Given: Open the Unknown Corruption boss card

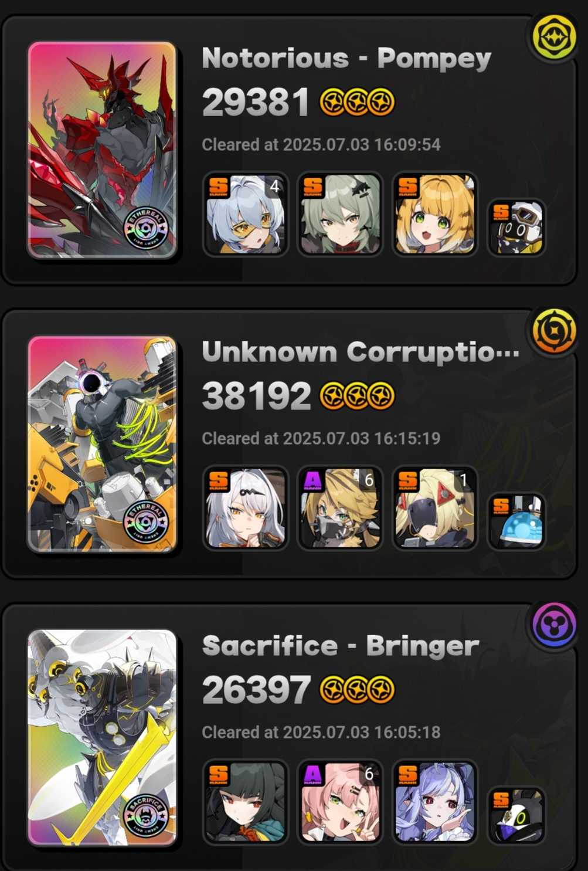Looking at the screenshot, I should 102,444.
